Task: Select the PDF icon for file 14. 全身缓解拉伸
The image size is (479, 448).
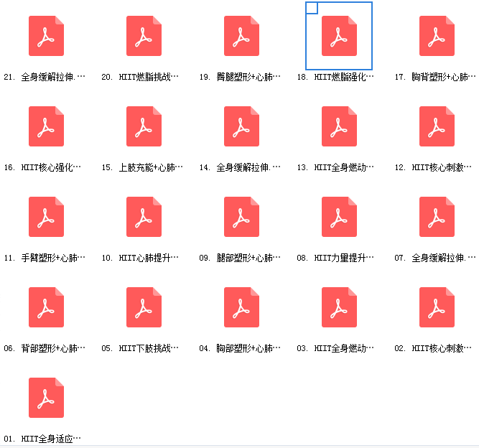Action: pyautogui.click(x=241, y=126)
